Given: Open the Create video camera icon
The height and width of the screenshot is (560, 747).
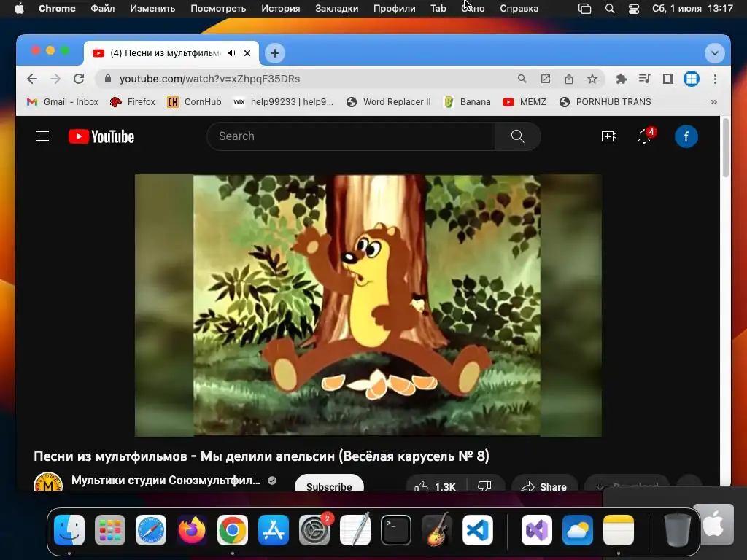Looking at the screenshot, I should click(609, 136).
